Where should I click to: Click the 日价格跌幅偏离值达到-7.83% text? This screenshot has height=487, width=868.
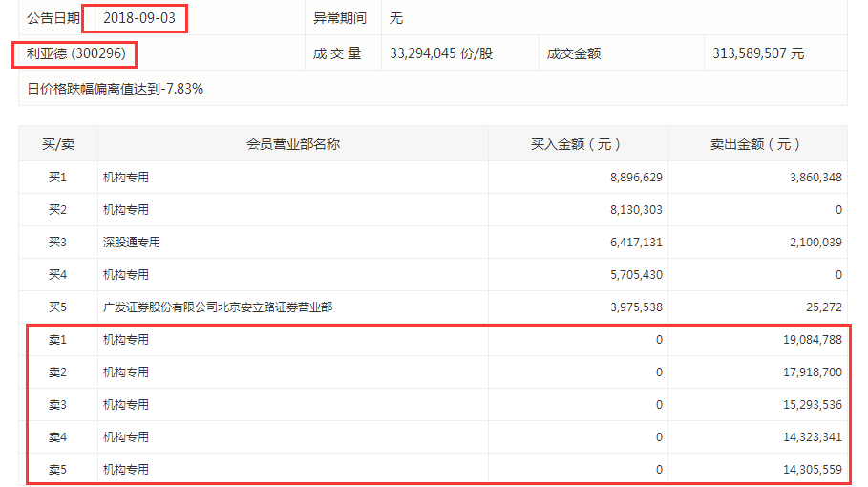click(x=116, y=89)
